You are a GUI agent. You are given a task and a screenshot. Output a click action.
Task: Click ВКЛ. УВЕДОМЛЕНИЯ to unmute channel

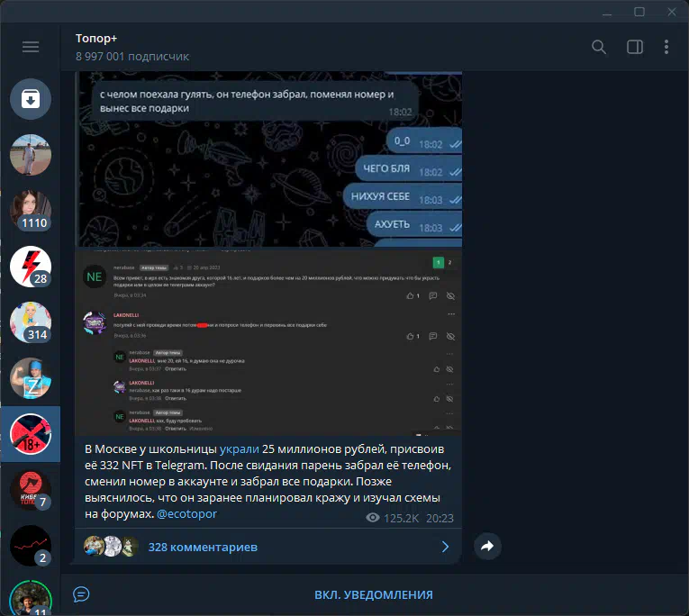pos(374,594)
